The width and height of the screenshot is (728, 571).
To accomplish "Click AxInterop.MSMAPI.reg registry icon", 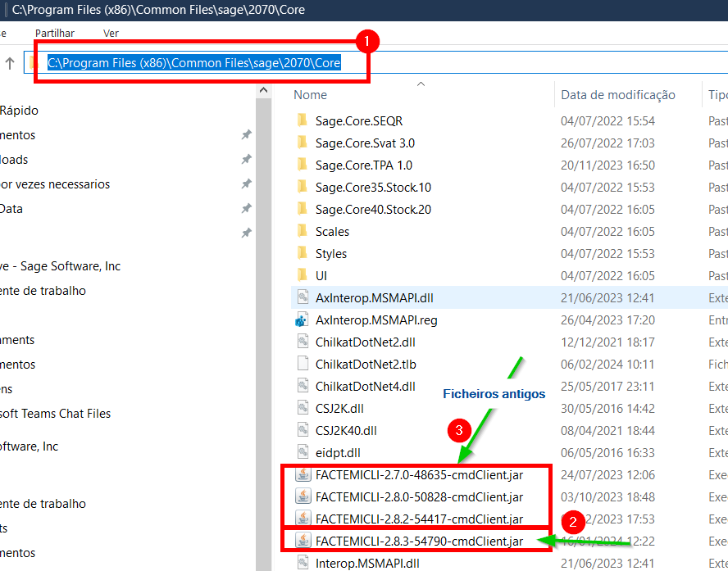I will [x=303, y=320].
